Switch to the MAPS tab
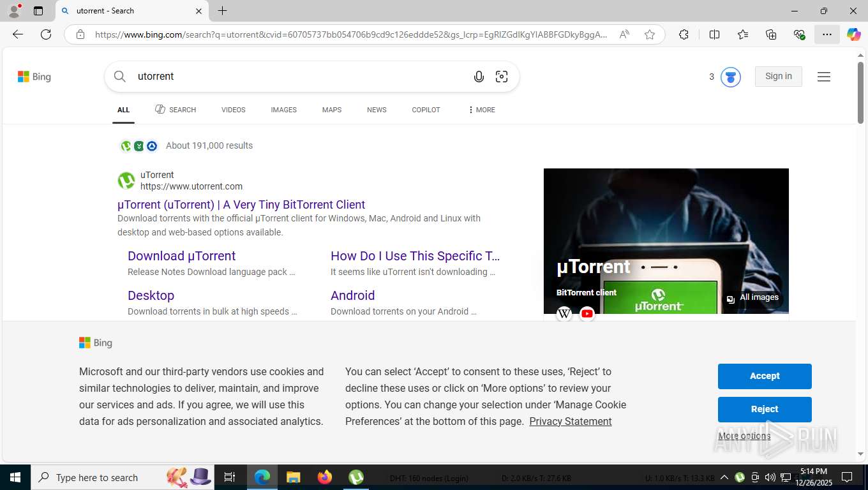Viewport: 868px width, 490px height. [332, 110]
